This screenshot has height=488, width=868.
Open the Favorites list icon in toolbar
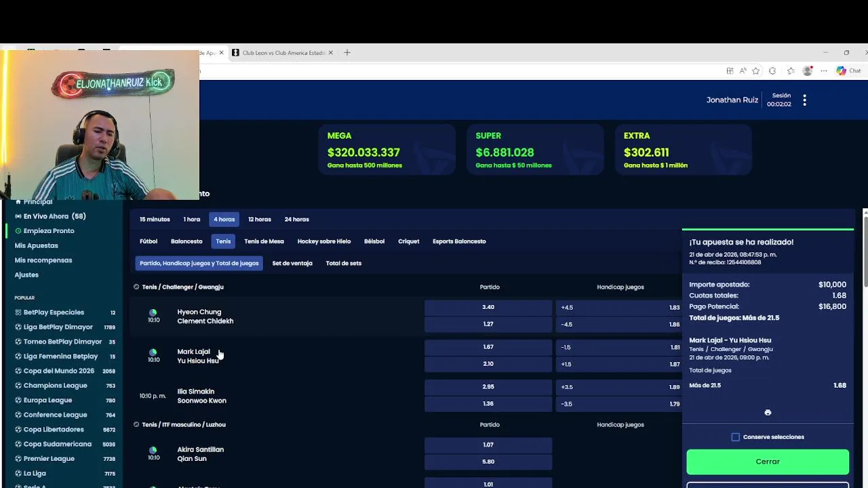click(791, 70)
